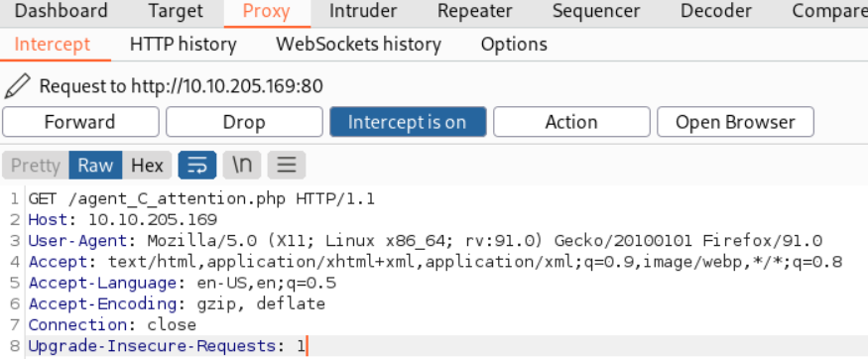Viewport: 868px width, 359px height.
Task: Turn off the Intercept is on toggle
Action: click(x=408, y=122)
